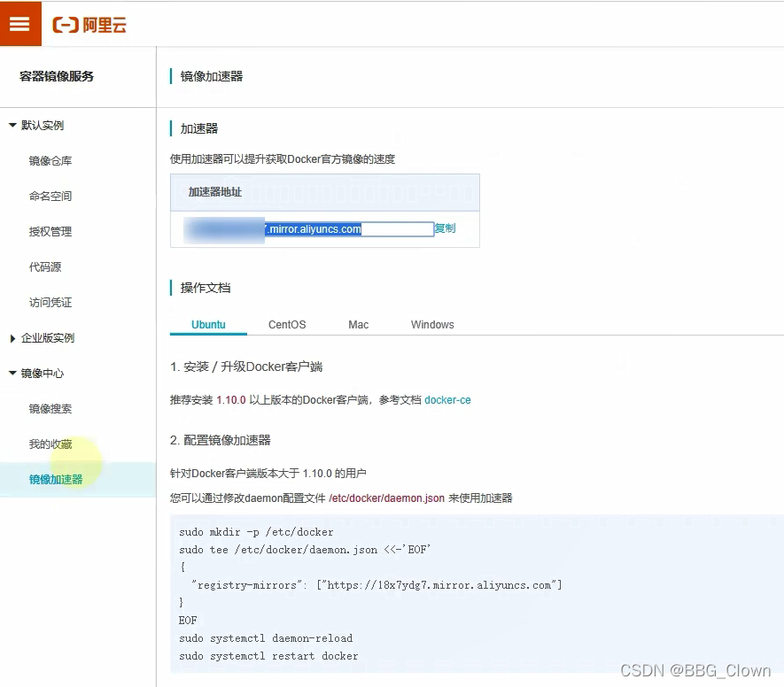Viewport: 784px width, 687px height.
Task: Click the 默认实例 label
Action: pos(43,126)
